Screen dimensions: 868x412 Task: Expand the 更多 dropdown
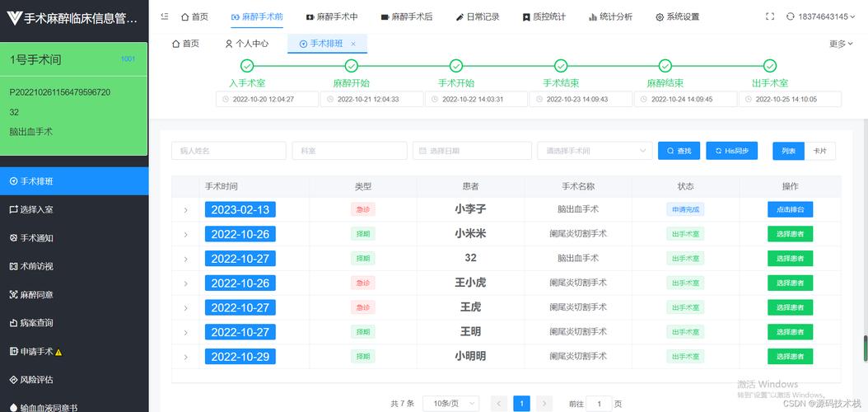click(x=841, y=44)
